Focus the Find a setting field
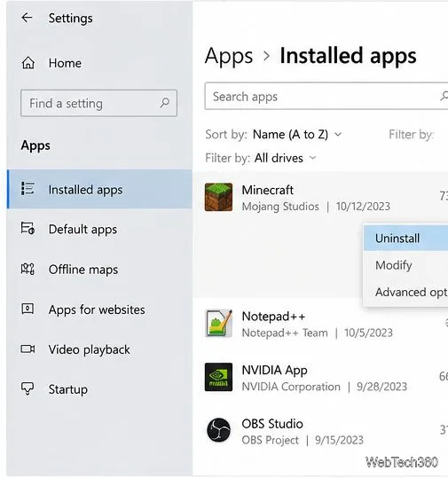 pos(98,103)
